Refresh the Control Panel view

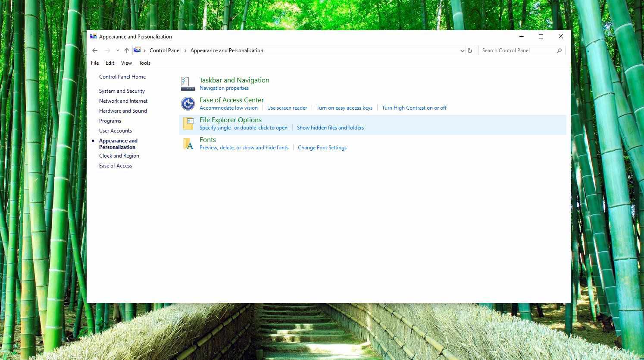pos(470,51)
